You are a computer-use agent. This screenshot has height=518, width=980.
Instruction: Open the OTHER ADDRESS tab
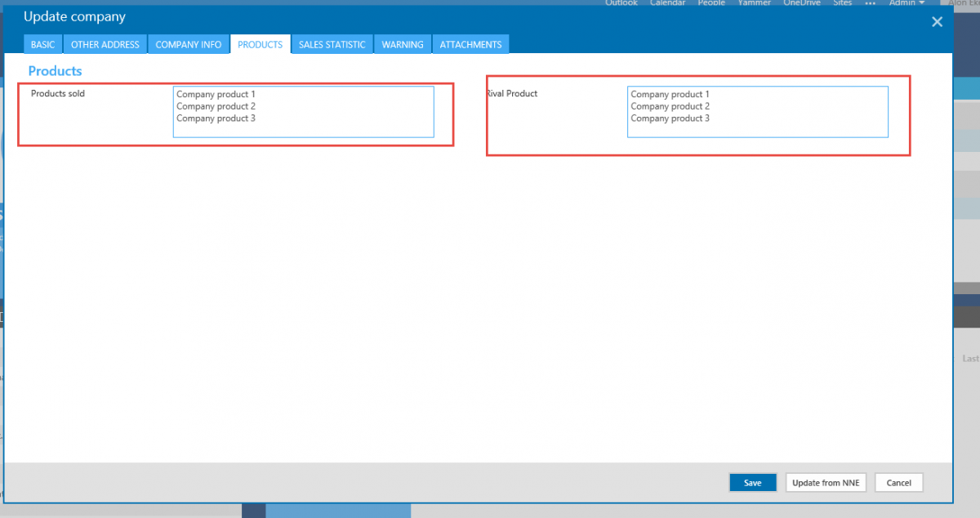coord(105,45)
